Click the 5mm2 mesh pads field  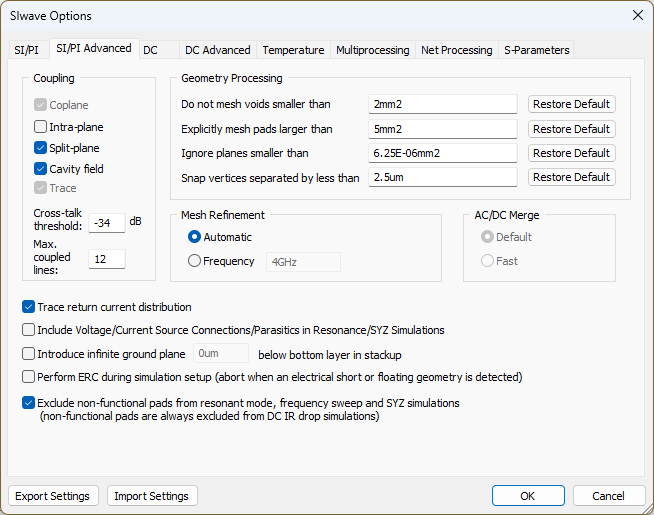(x=443, y=129)
